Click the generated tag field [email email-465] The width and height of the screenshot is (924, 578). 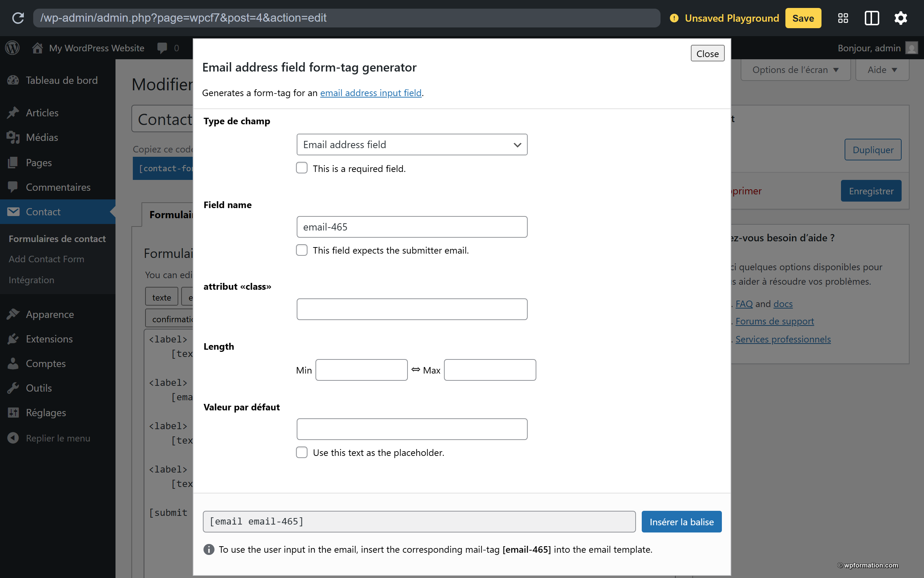(419, 521)
